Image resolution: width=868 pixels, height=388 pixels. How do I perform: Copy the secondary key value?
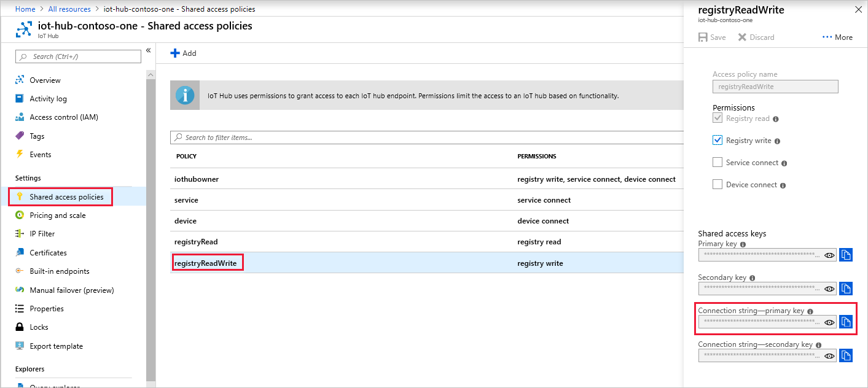(846, 289)
